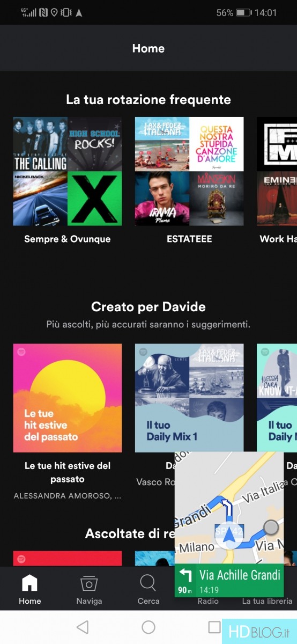Open Sempre & Ovunque playlist cover
Screen dimensions: 297x644
coord(68,171)
